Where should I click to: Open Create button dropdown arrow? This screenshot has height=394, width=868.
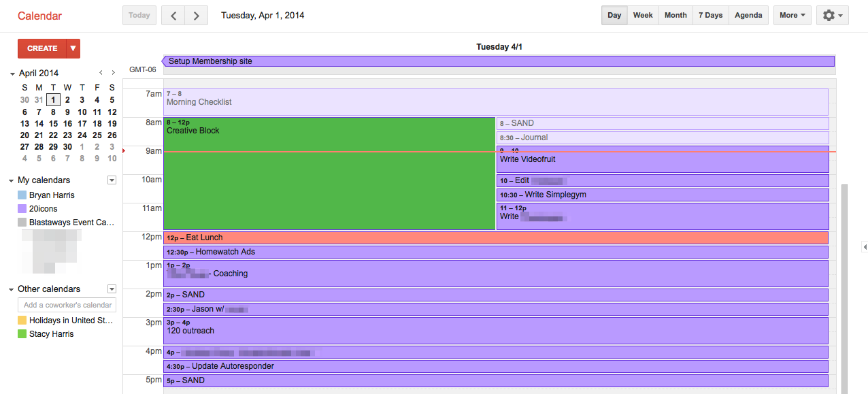[x=73, y=48]
